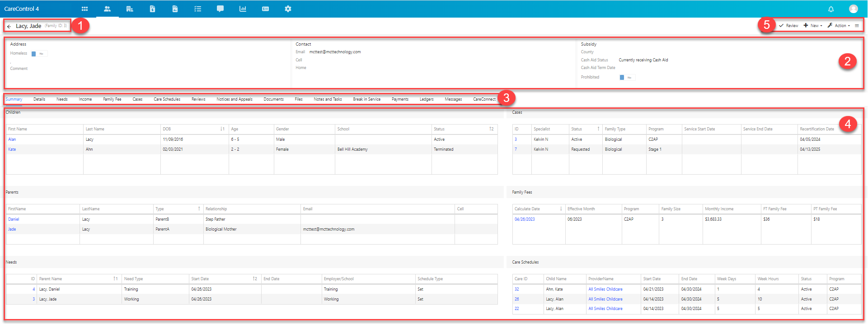Screen dimensions: 868x324
Task: Sort Cases table by Status sort arrow
Action: [598, 129]
